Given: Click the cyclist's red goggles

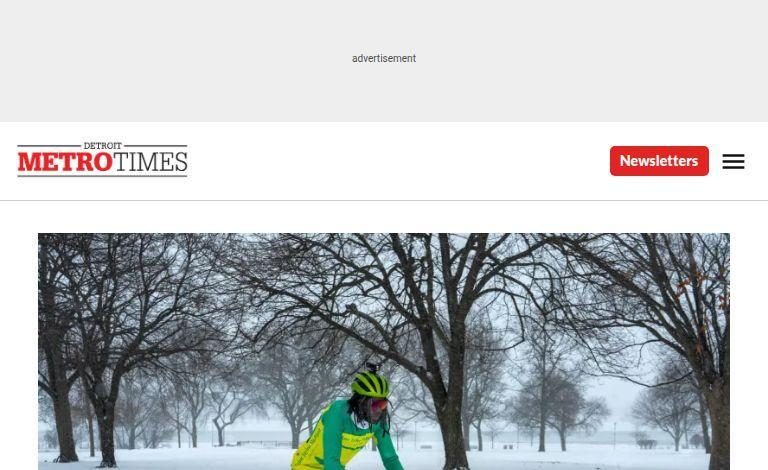Looking at the screenshot, I should (x=379, y=405).
